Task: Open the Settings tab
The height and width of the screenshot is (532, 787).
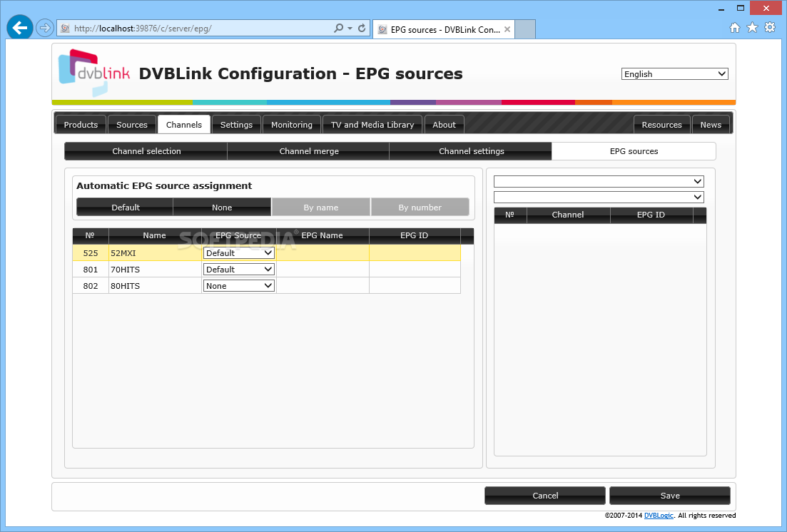Action: click(236, 125)
